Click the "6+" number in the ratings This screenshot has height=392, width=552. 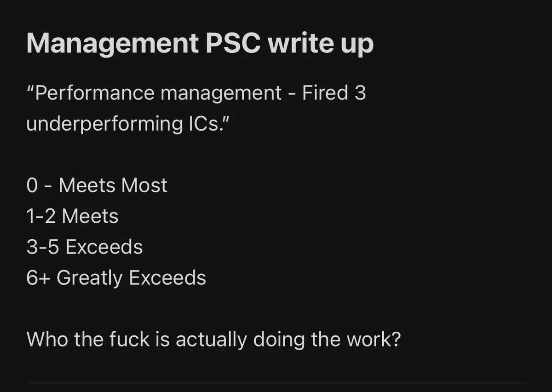point(35,278)
